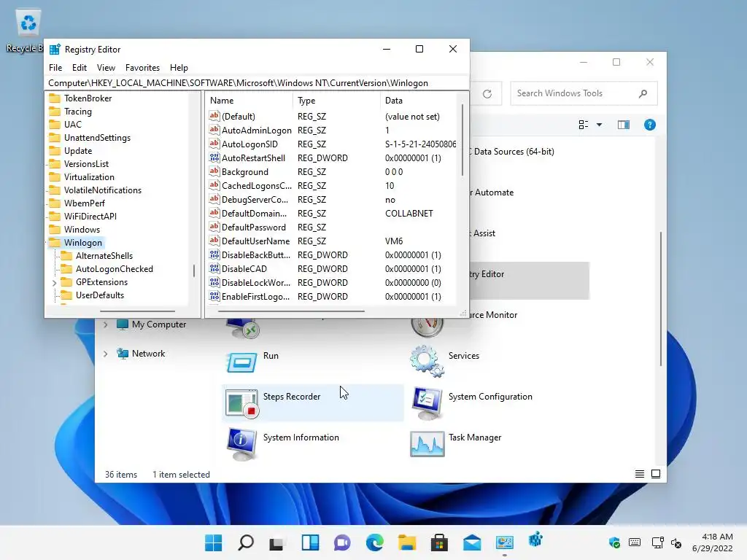This screenshot has width=747, height=560.
Task: Click the COLLABNET data cell
Action: [409, 214]
